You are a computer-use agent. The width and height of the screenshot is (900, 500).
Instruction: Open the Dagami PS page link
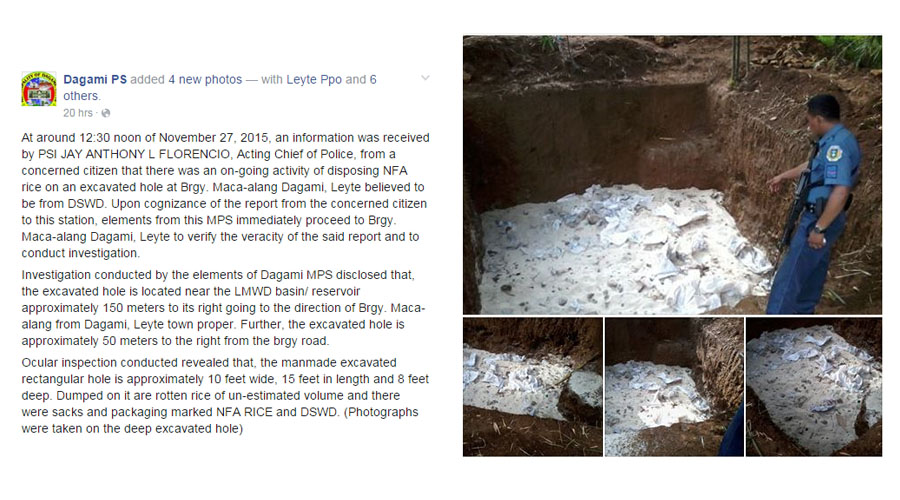point(95,80)
